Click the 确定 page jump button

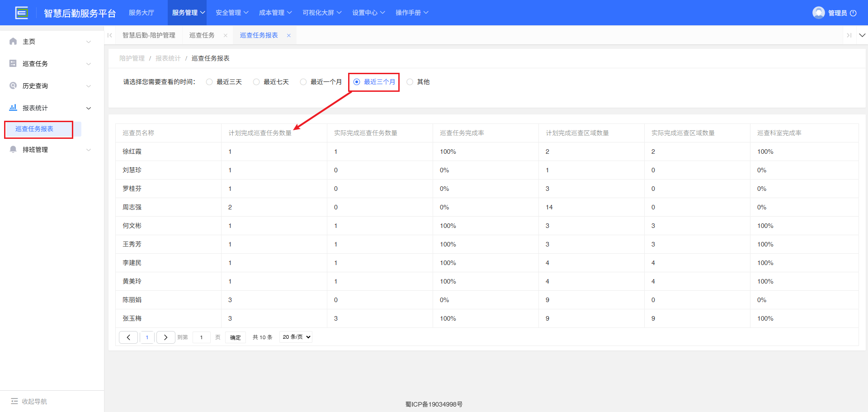pyautogui.click(x=236, y=337)
